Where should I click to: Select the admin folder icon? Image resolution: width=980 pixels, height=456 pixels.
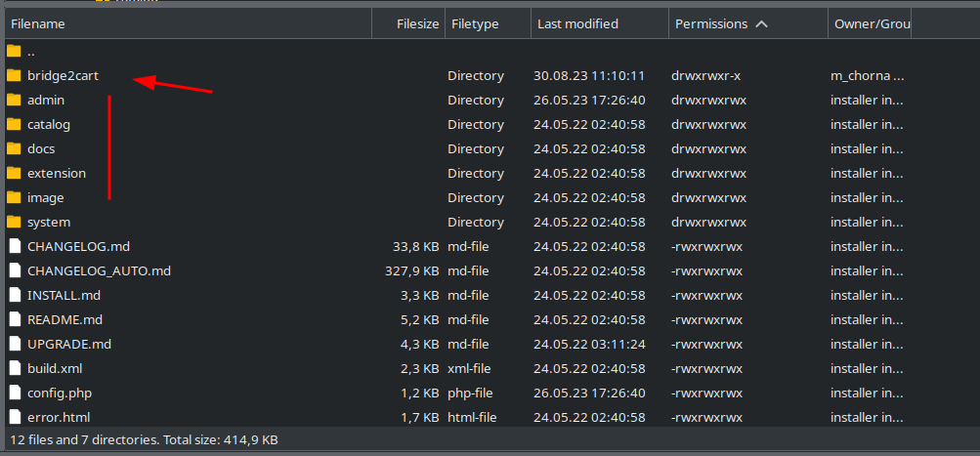[14, 100]
